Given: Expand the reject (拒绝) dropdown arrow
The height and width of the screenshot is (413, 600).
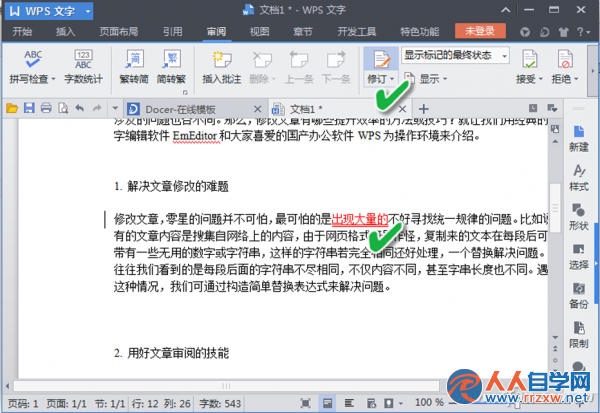Looking at the screenshot, I should click(x=576, y=79).
